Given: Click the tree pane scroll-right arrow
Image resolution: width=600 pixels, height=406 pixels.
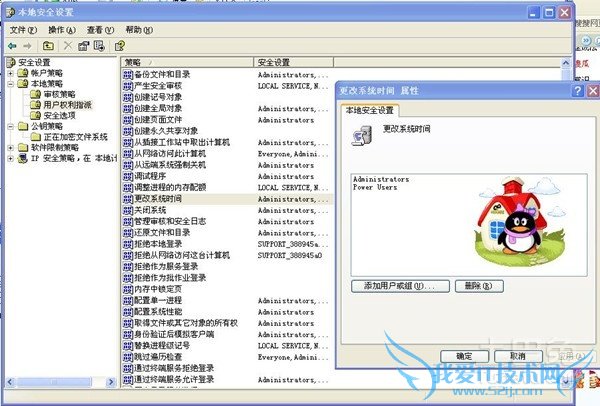Looking at the screenshot, I should [111, 382].
